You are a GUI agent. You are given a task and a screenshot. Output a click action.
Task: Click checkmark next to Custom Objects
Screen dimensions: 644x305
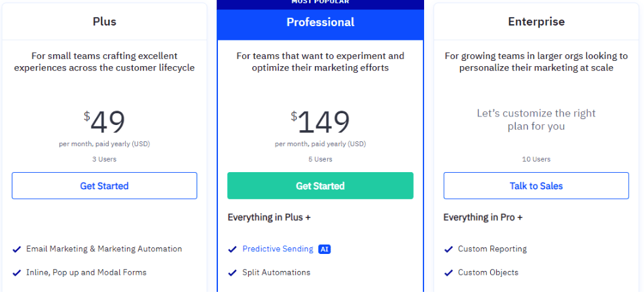[x=448, y=272]
